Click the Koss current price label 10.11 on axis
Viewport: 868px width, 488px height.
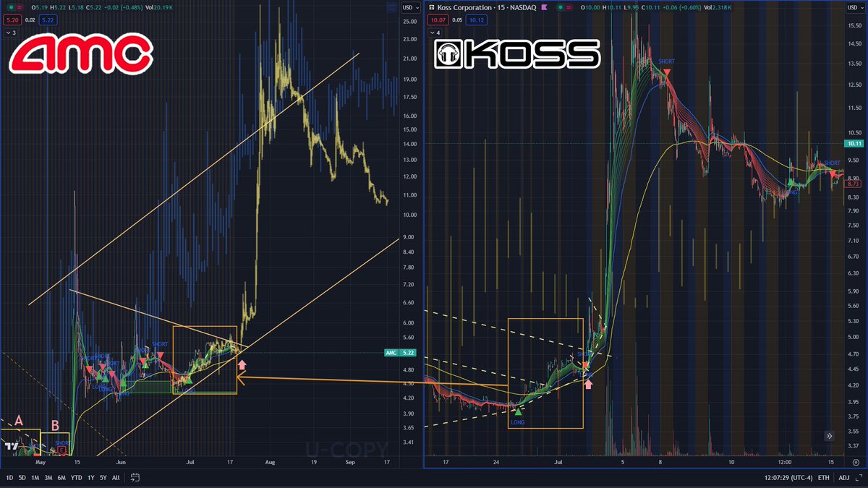[854, 144]
